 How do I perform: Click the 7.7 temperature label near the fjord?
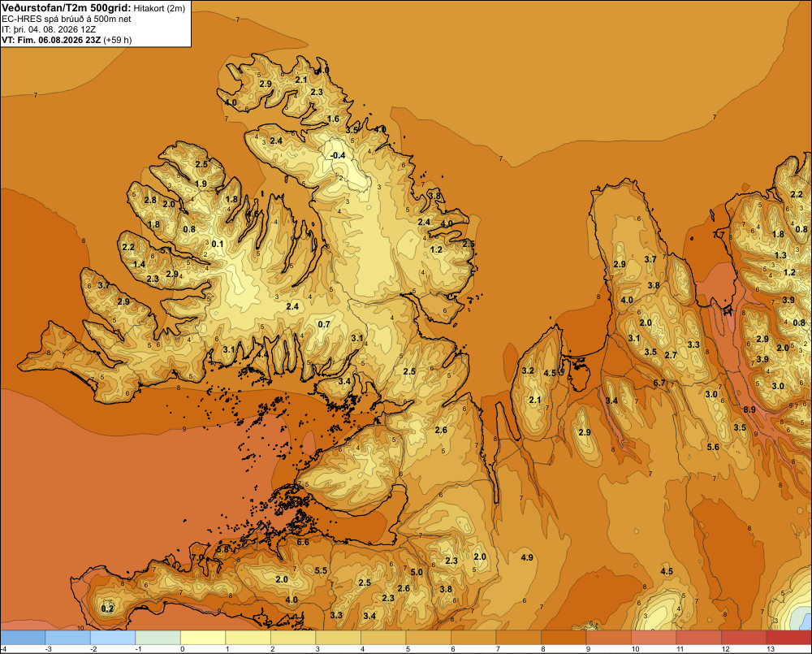[x=719, y=235]
